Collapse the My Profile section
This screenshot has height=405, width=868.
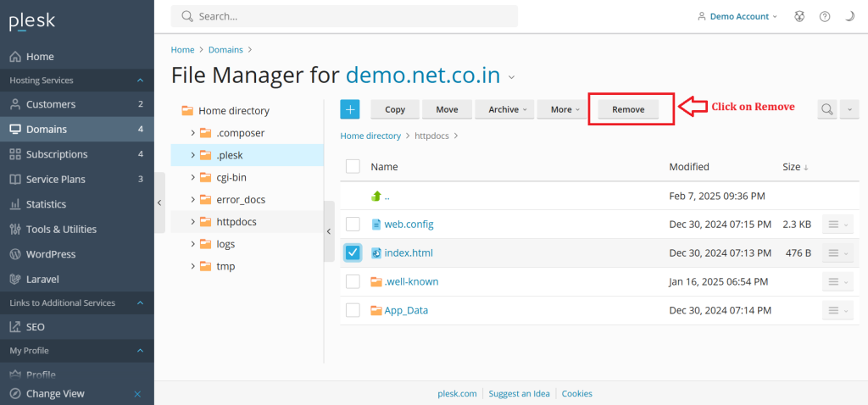(140, 350)
